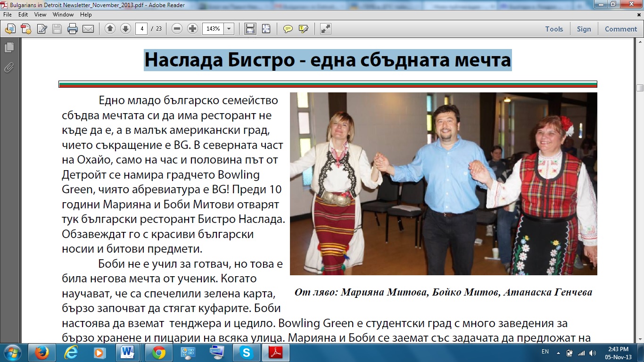644x362 pixels.
Task: Expand the Tools pane
Action: tap(554, 29)
